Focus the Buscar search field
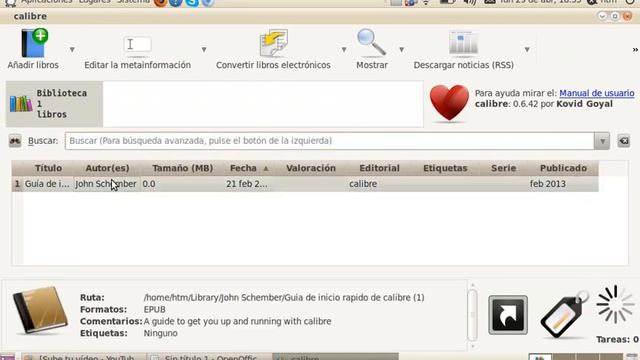This screenshot has height=360, width=640. (x=329, y=141)
